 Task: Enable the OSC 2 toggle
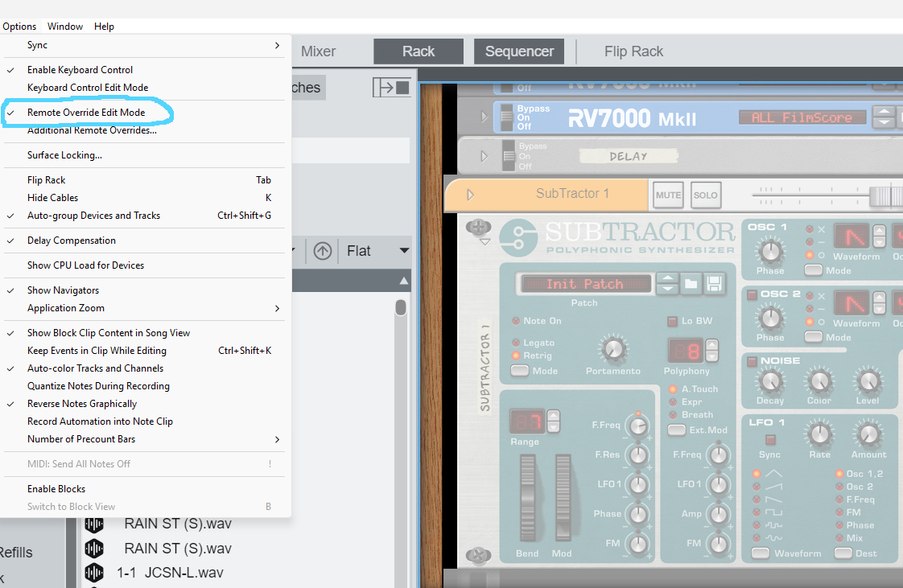[752, 294]
